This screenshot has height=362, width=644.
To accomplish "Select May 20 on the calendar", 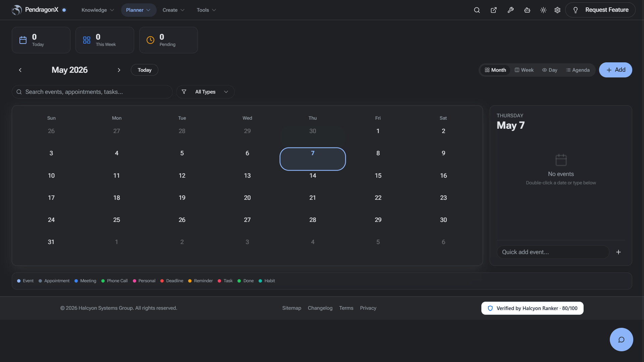I will click(247, 203).
